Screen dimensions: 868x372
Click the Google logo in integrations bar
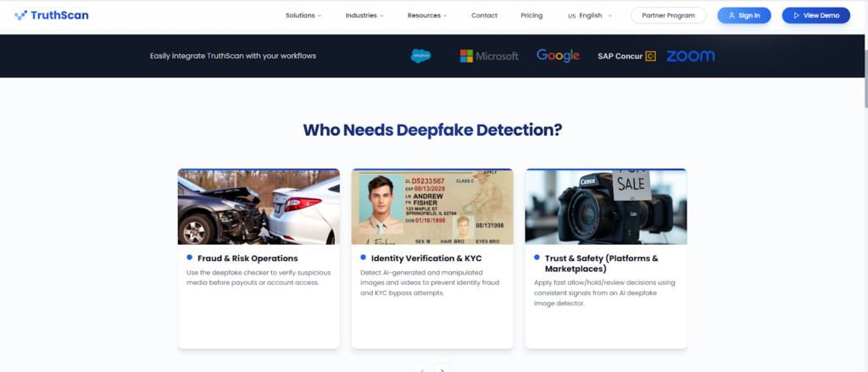(558, 56)
